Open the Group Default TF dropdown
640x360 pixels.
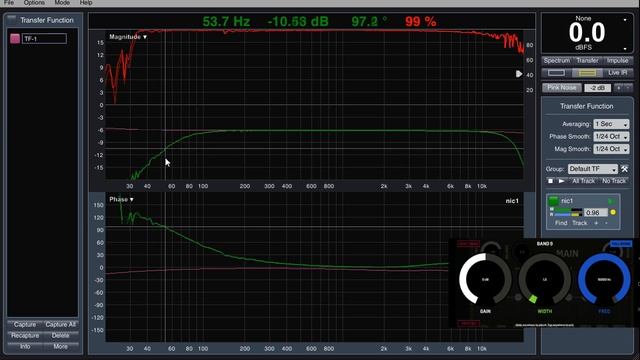coord(593,169)
